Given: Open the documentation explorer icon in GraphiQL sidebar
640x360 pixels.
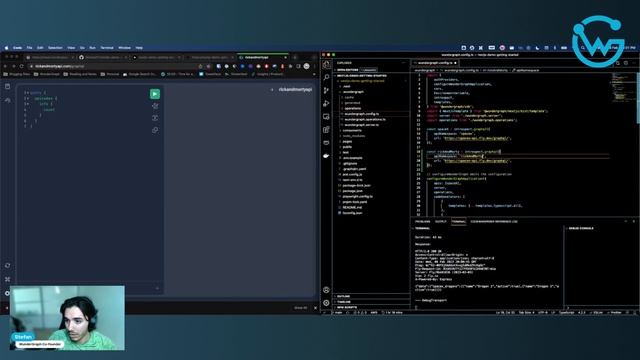Looking at the screenshot, I should 8,87.
